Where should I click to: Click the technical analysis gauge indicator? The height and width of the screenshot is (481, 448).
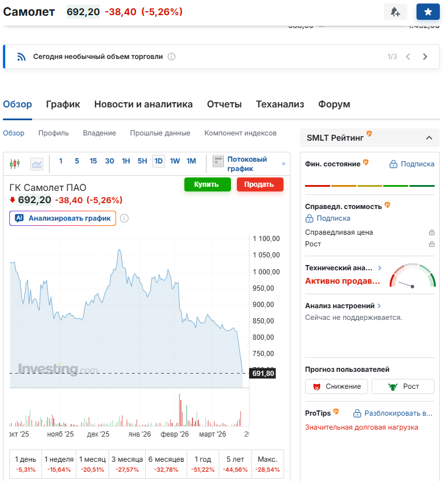(412, 277)
